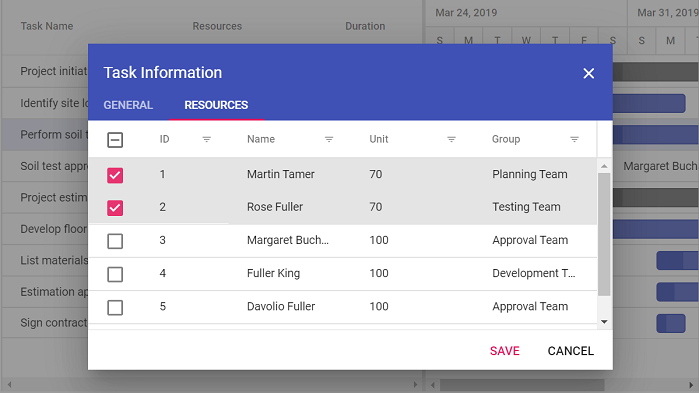
Task: Click the scroll down arrow of the resource list
Action: click(604, 322)
